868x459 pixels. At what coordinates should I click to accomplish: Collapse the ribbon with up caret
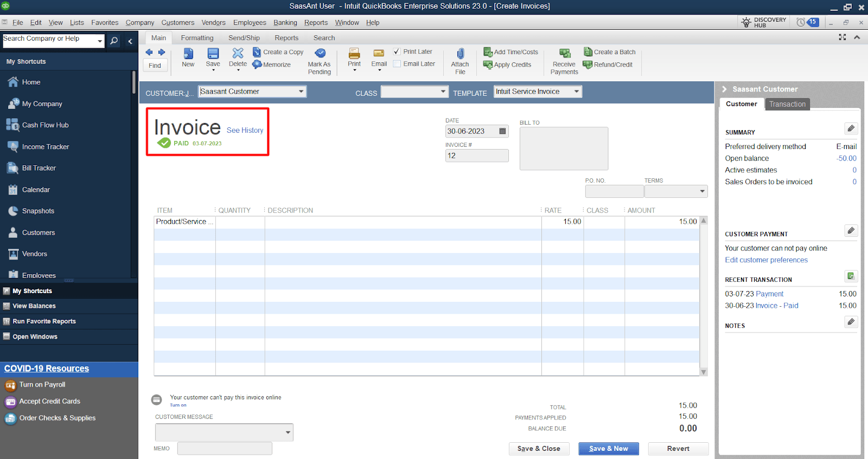click(x=857, y=37)
